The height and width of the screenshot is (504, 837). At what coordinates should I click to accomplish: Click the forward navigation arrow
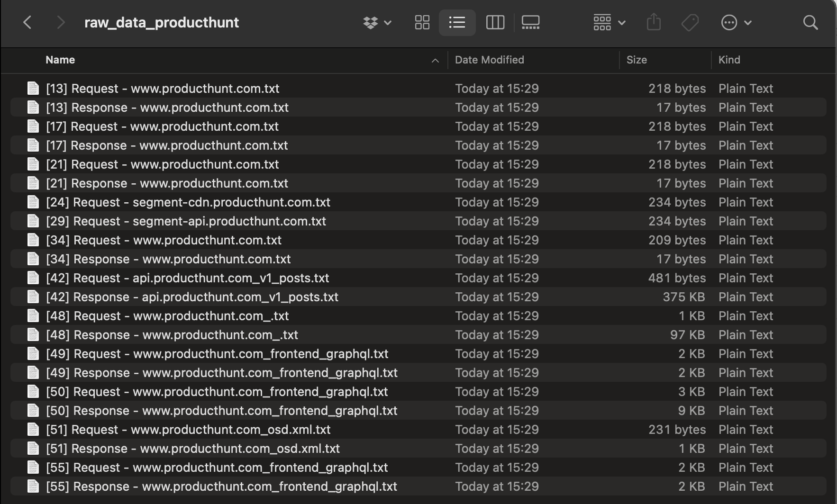(60, 22)
